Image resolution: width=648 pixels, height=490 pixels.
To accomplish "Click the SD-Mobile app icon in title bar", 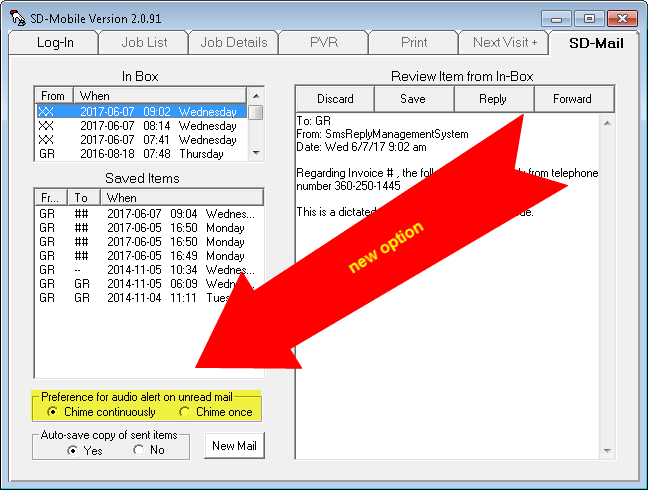I will point(17,17).
